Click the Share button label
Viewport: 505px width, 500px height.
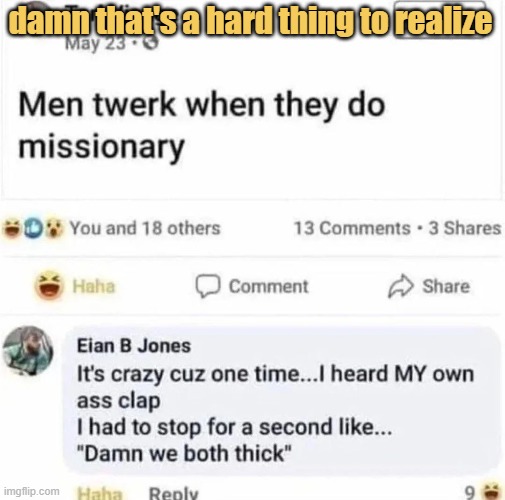(446, 286)
